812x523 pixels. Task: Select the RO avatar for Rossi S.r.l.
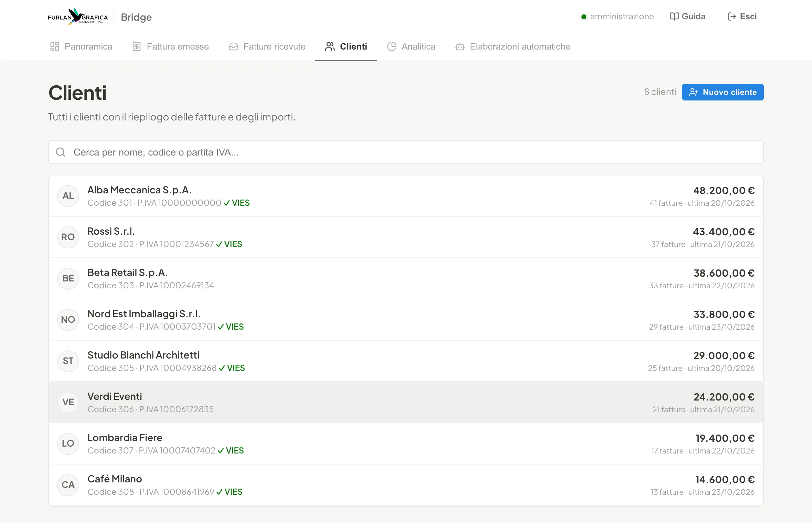pyautogui.click(x=68, y=237)
